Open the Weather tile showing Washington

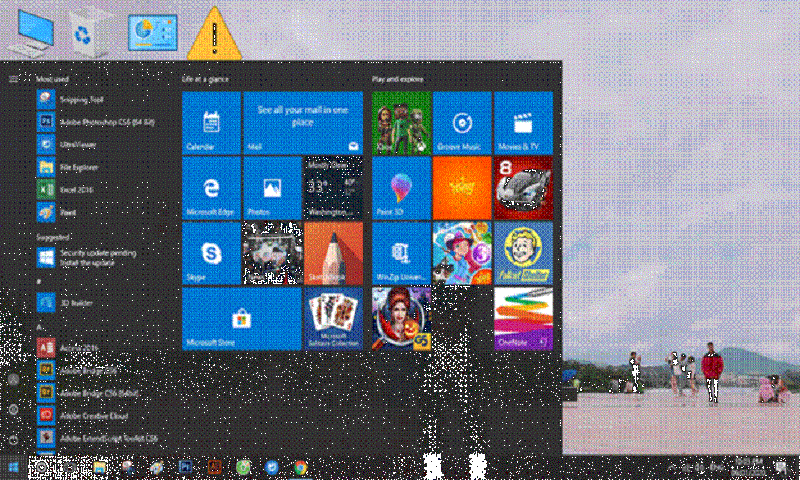[333, 188]
